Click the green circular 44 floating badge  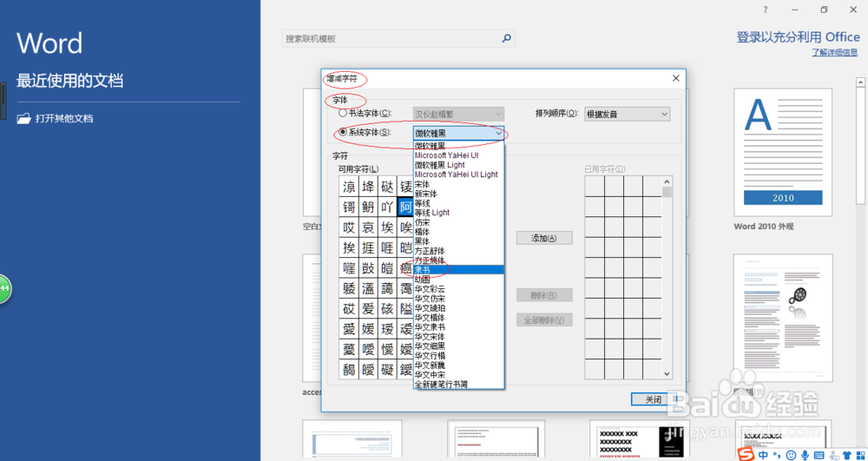click(3, 288)
